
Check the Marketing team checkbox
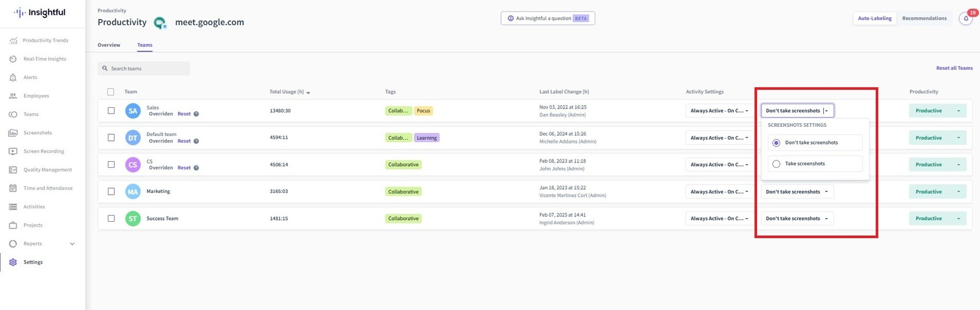coord(111,192)
